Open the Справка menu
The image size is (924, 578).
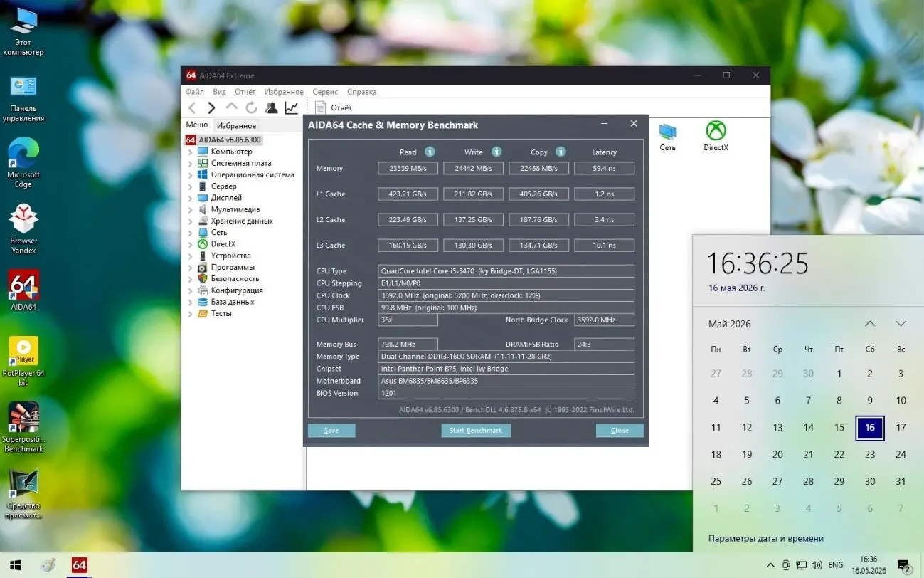pyautogui.click(x=361, y=92)
